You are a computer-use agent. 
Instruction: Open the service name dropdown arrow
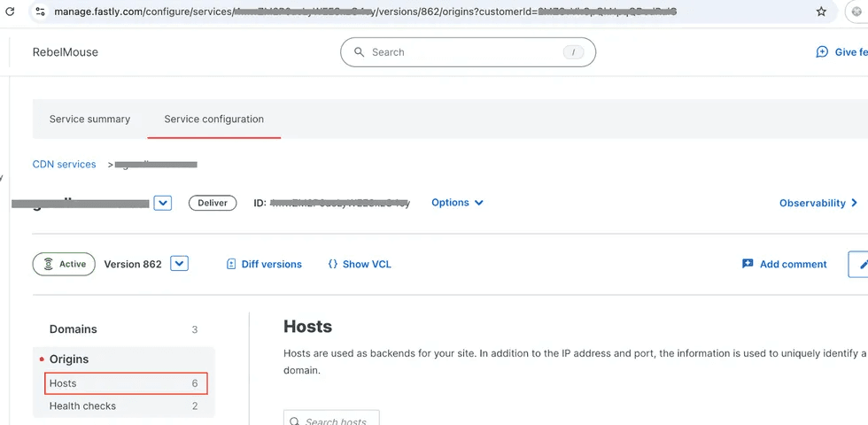tap(162, 203)
